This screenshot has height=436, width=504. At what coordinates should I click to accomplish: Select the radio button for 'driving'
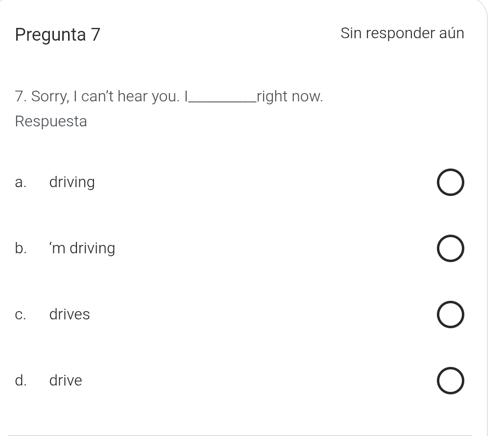coord(450,183)
